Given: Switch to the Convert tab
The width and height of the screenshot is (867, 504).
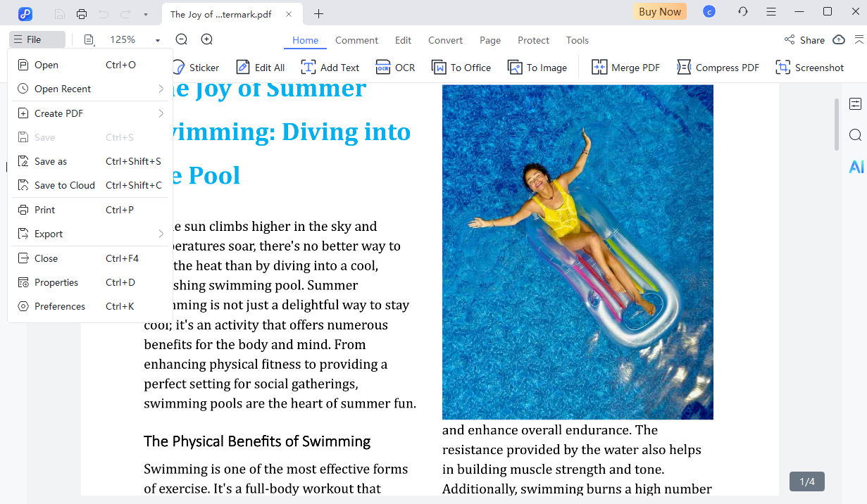Looking at the screenshot, I should (x=445, y=40).
